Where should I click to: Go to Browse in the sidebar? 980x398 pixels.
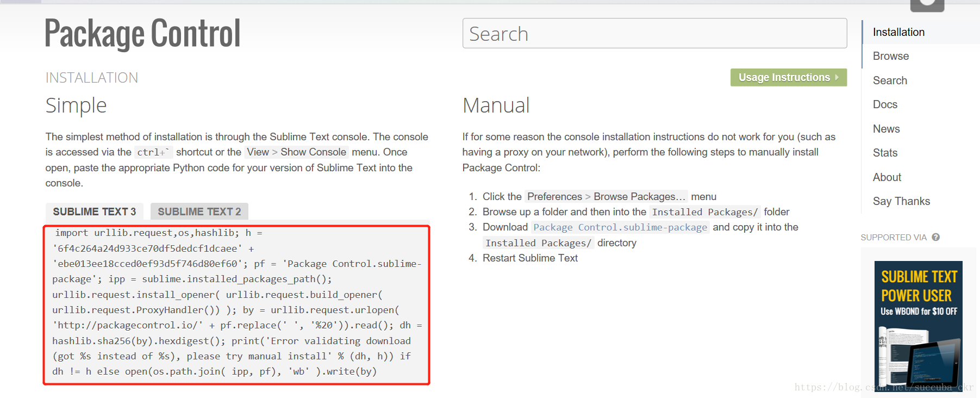[x=890, y=56]
